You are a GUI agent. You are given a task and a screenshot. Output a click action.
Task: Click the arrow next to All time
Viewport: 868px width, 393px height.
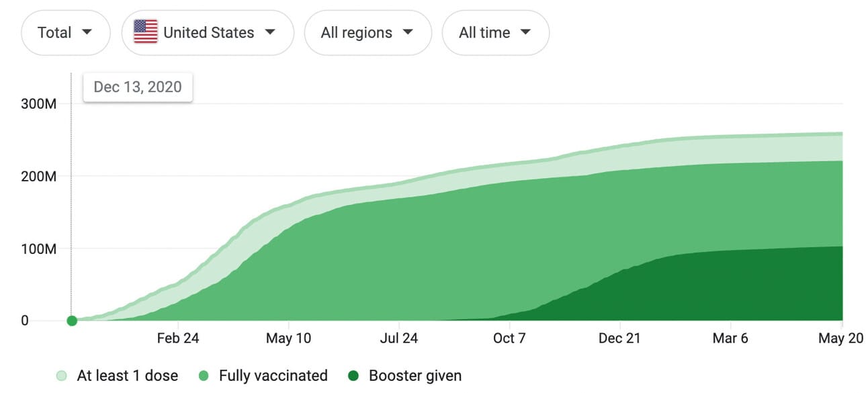point(525,32)
